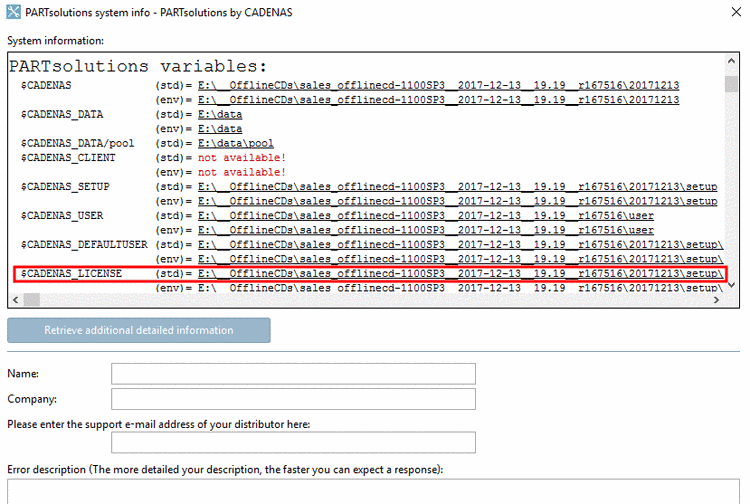The width and height of the screenshot is (750, 504).
Task: Close the PARTsolutions system info window
Action: [x=736, y=12]
